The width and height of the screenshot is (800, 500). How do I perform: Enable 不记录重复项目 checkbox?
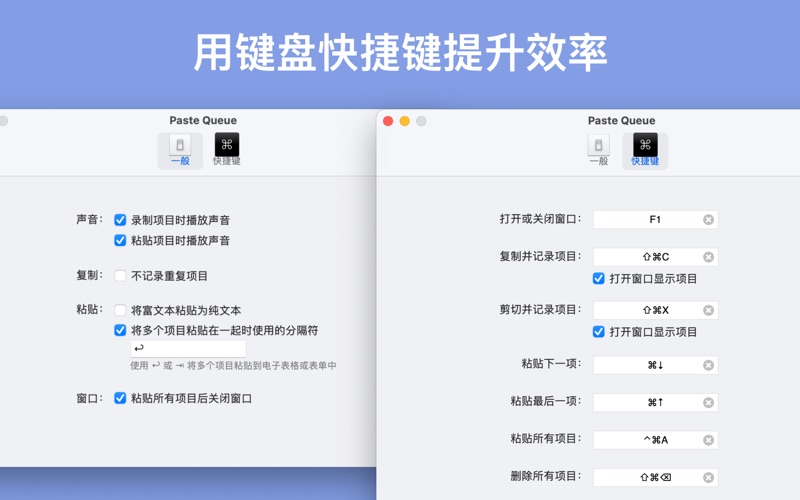tap(120, 276)
